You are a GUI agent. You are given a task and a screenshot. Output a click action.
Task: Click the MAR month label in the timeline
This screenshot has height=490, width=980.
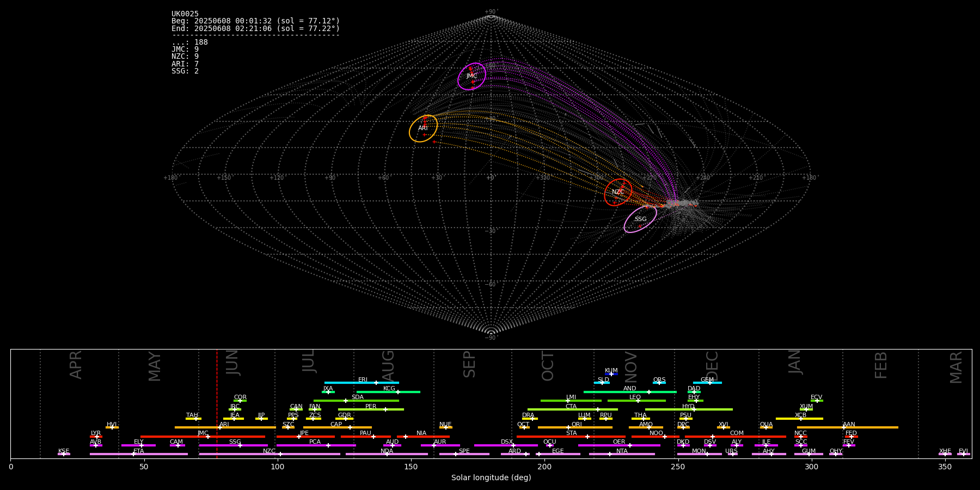click(x=956, y=367)
